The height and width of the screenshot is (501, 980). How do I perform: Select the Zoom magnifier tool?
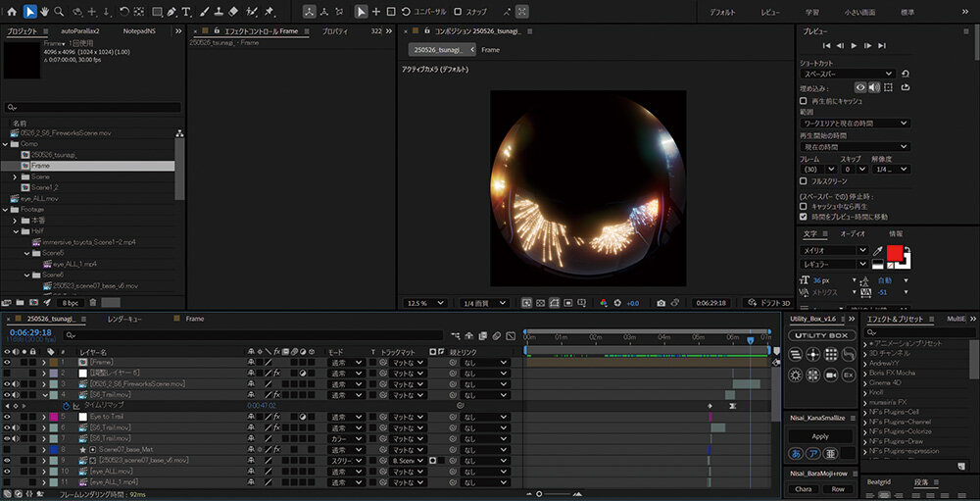[x=60, y=12]
